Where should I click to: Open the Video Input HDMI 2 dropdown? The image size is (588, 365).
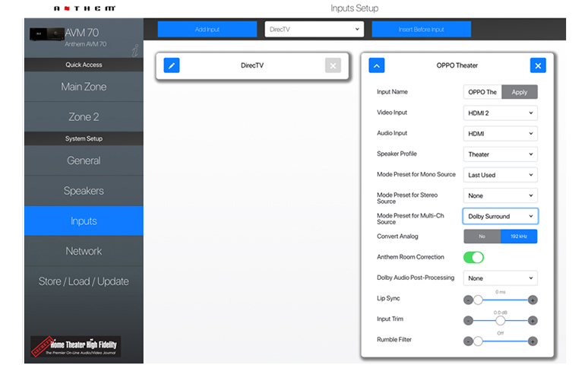500,113
